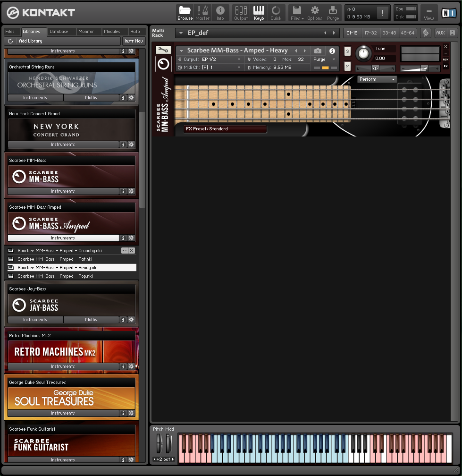The height and width of the screenshot is (476, 462).
Task: Close the MM-Bass Amped file list
Action: pos(131,250)
